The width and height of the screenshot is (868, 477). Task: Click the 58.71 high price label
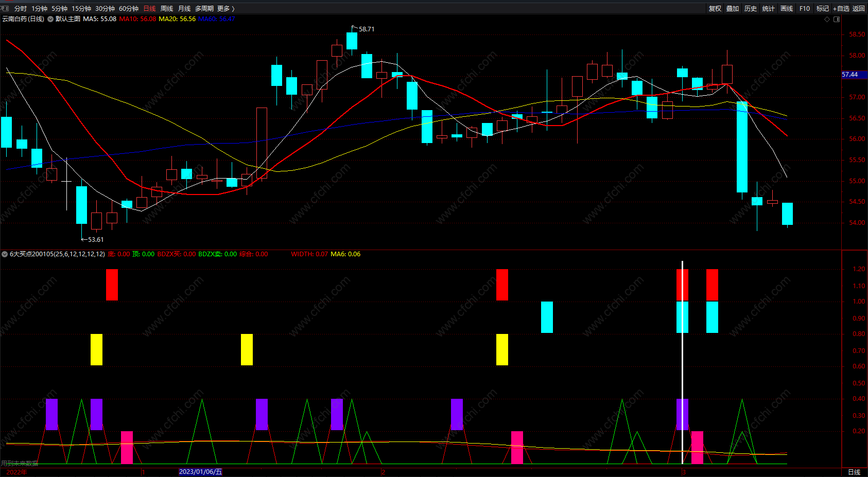click(x=367, y=29)
